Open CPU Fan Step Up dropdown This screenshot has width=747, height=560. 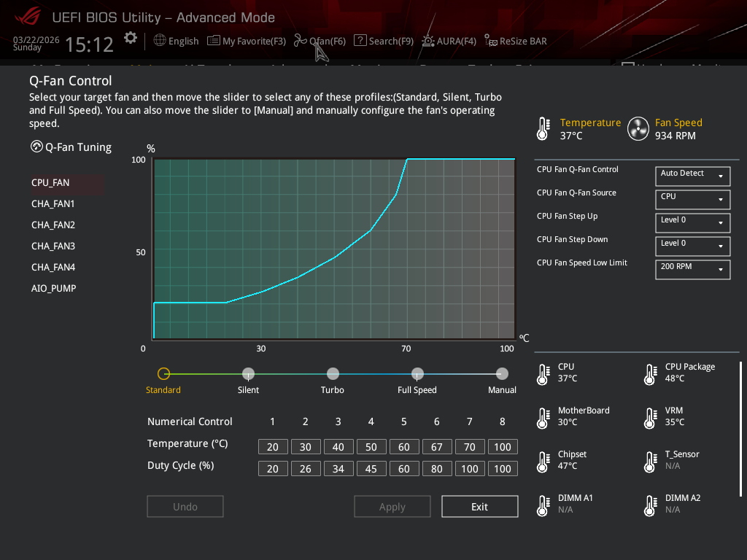(x=693, y=223)
